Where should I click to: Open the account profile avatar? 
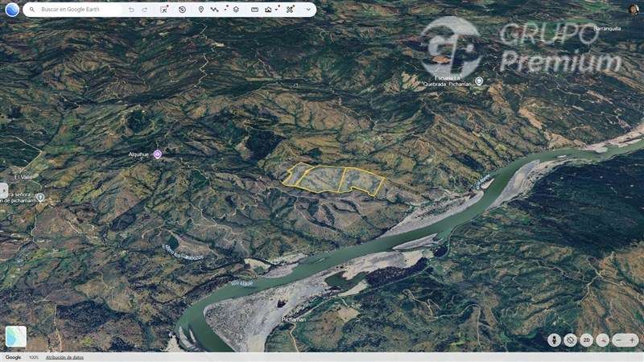634,9
